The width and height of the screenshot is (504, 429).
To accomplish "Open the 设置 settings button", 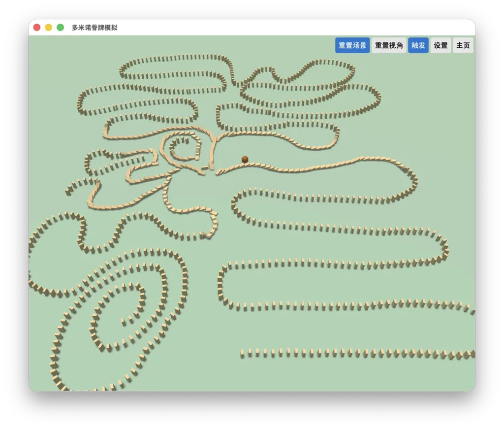I will pos(441,45).
